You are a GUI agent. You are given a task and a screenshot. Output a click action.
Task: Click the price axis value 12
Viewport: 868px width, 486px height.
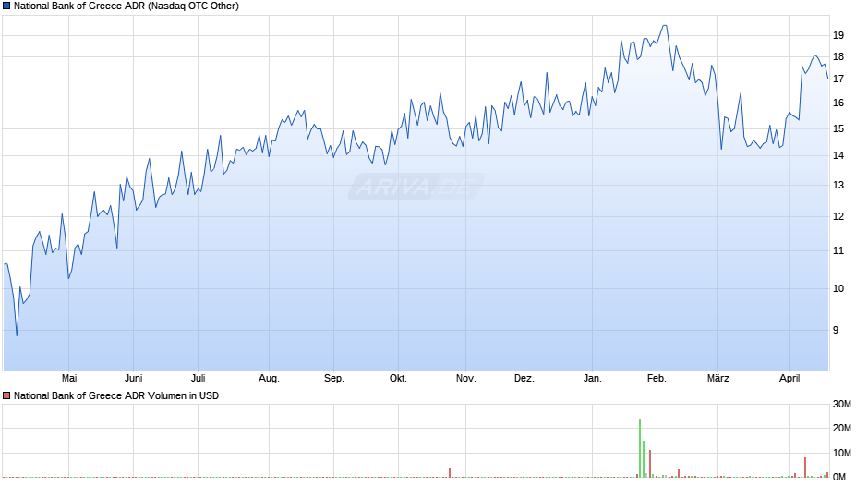tap(838, 217)
